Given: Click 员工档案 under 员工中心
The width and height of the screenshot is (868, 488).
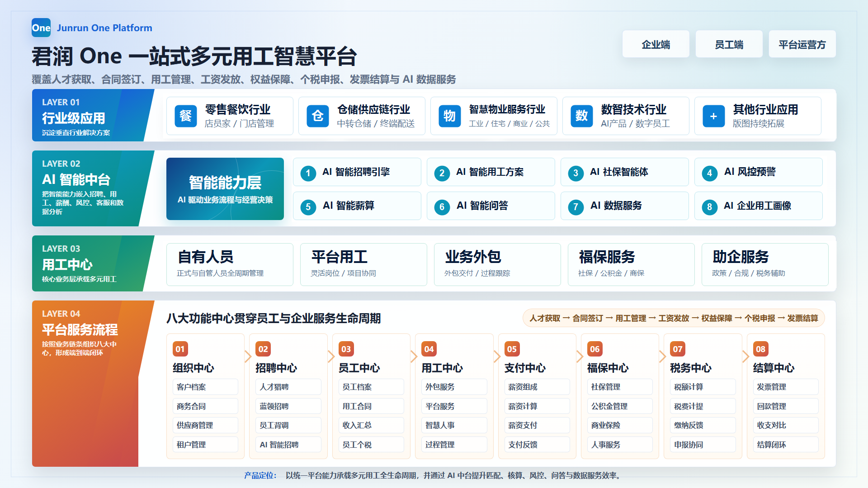Looking at the screenshot, I should (371, 387).
